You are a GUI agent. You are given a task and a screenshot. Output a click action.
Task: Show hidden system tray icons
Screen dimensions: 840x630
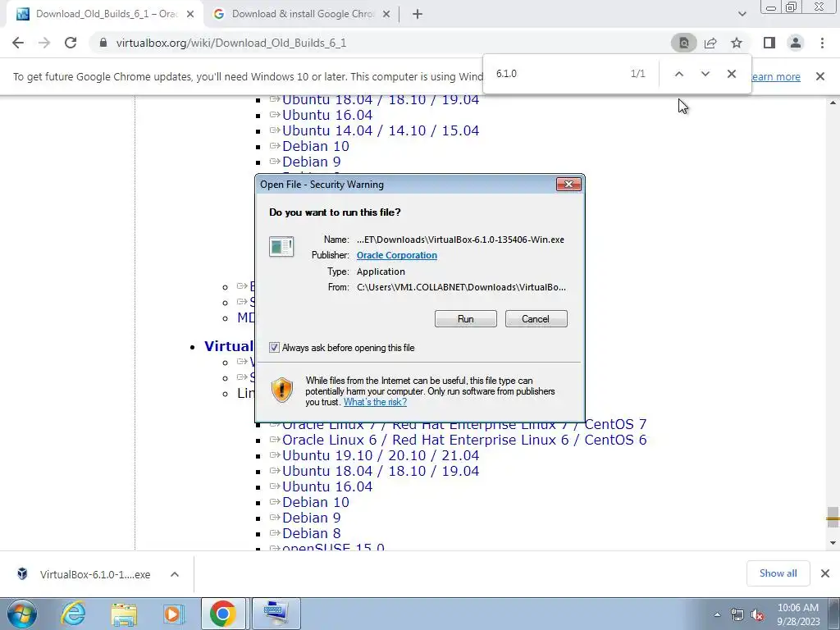tap(717, 614)
